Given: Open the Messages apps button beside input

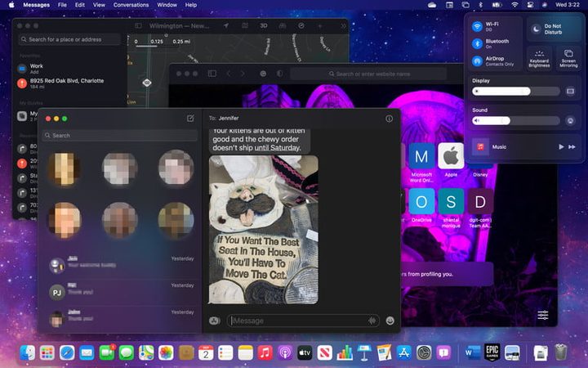Looking at the screenshot, I should coord(214,321).
